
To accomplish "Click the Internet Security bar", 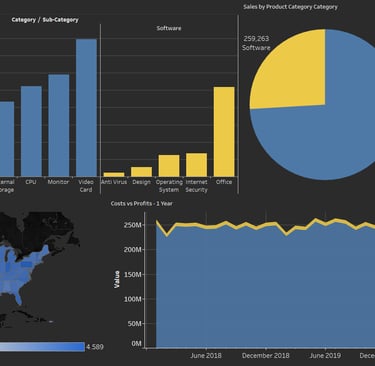I will (x=196, y=165).
